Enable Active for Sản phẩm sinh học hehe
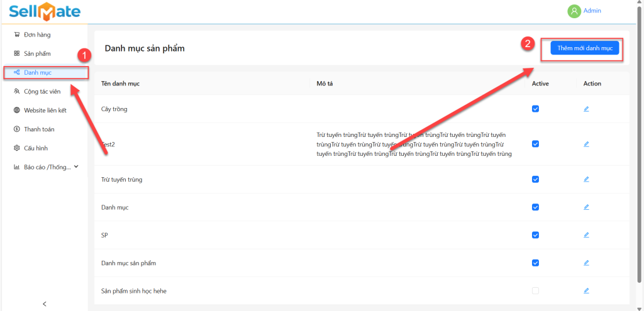 535,291
